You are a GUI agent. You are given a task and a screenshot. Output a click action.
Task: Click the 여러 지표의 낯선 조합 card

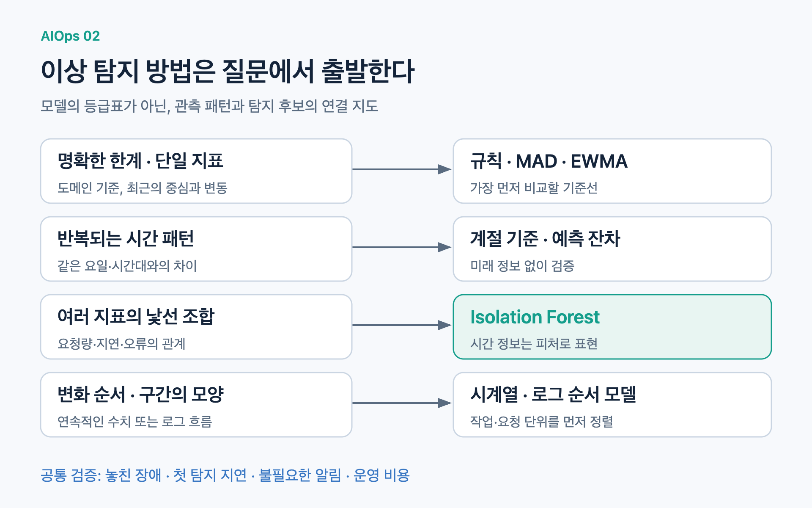click(196, 327)
